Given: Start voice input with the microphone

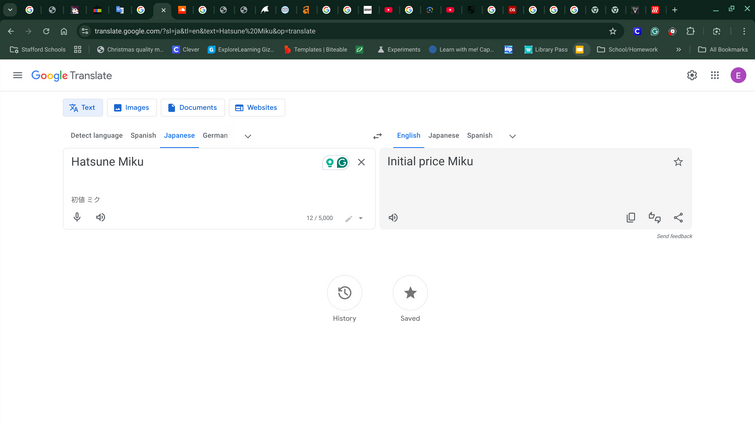Looking at the screenshot, I should (77, 217).
